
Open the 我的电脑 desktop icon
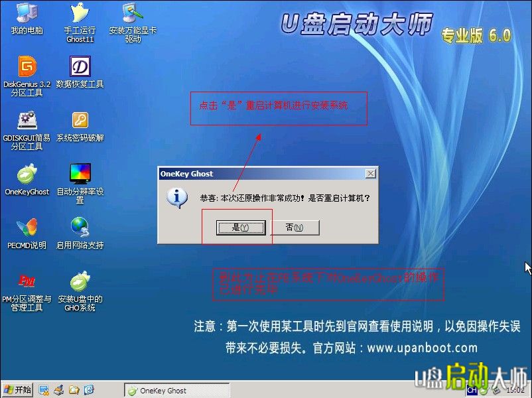pyautogui.click(x=27, y=18)
